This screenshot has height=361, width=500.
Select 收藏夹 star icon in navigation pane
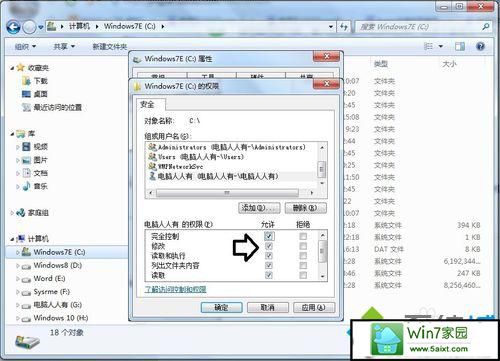pos(21,68)
